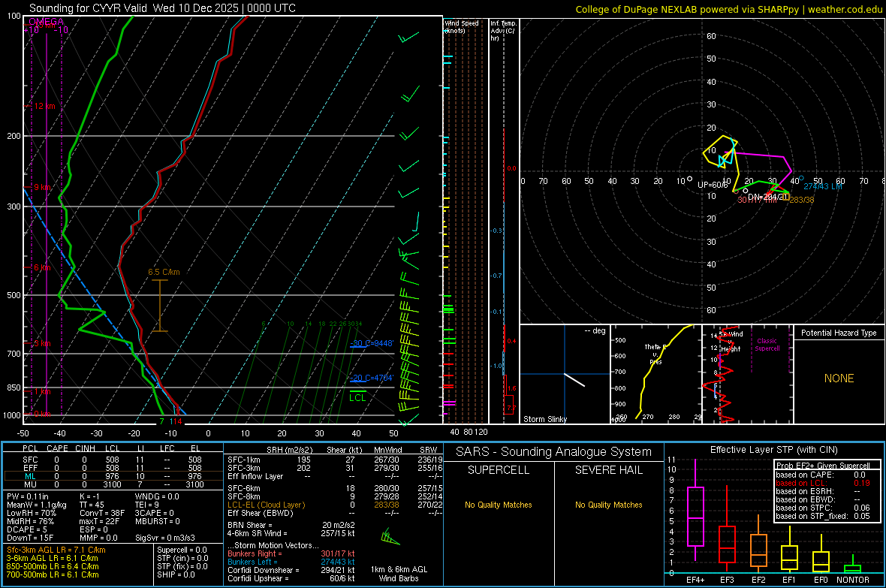Select the EFF parcel row
886x588 pixels.
point(113,468)
